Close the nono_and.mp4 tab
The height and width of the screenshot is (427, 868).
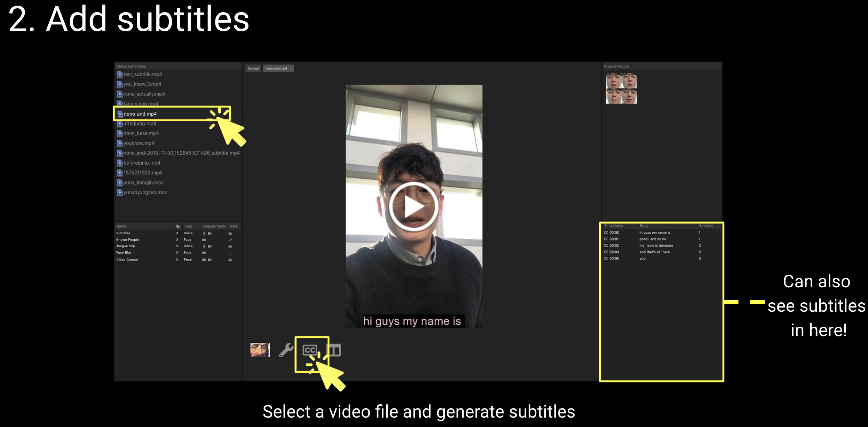(x=291, y=69)
